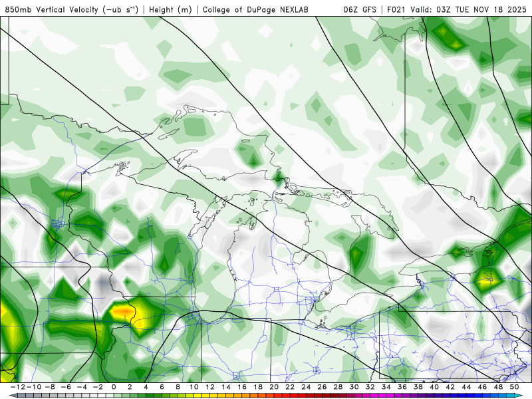The height and width of the screenshot is (399, 532).
Task: Click the yellow color bar swatch below '10'
Action: point(198,396)
